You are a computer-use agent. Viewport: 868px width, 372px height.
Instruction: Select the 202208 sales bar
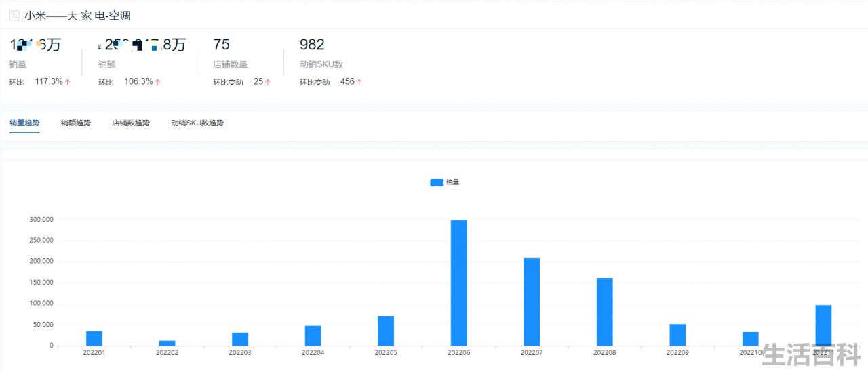(x=604, y=312)
